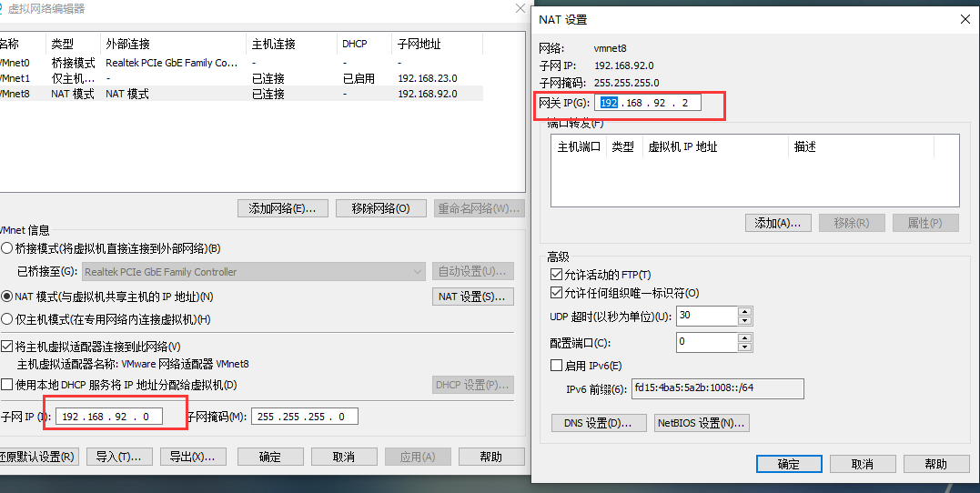Toggle 允许活动的 FTP checkbox

click(556, 275)
